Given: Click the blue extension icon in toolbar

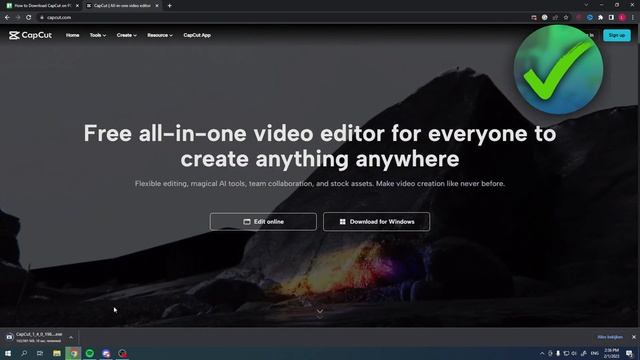Looking at the screenshot, I should (x=590, y=18).
